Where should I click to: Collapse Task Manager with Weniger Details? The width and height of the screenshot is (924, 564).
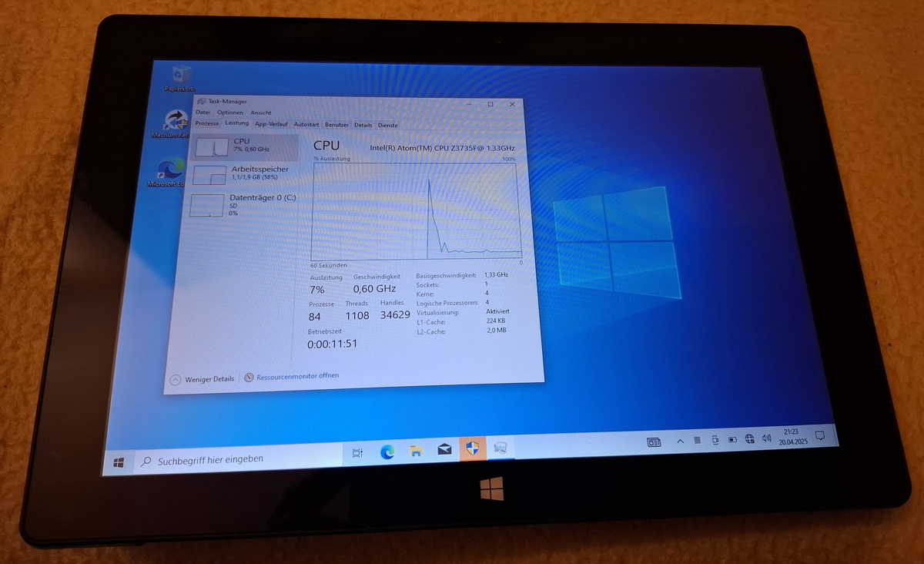(202, 379)
